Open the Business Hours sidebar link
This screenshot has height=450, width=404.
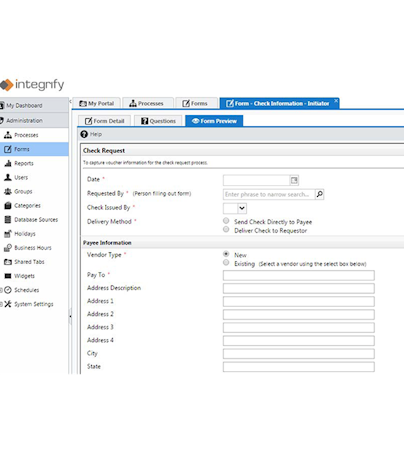33,248
